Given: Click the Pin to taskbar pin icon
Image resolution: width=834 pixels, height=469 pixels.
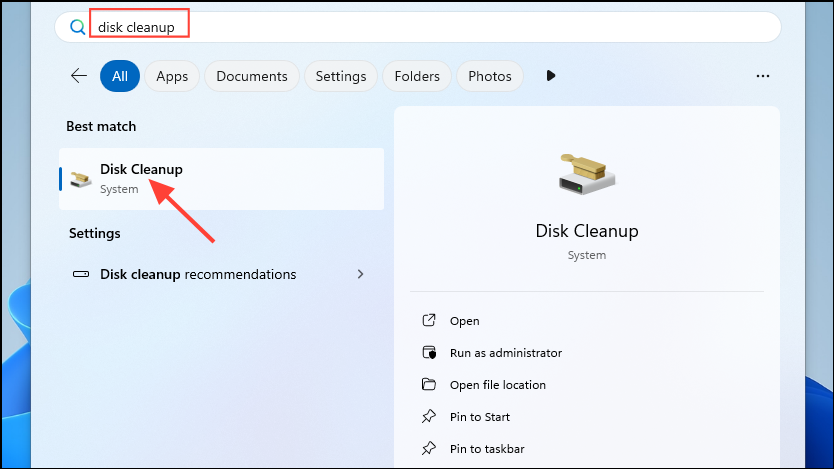Looking at the screenshot, I should 429,448.
